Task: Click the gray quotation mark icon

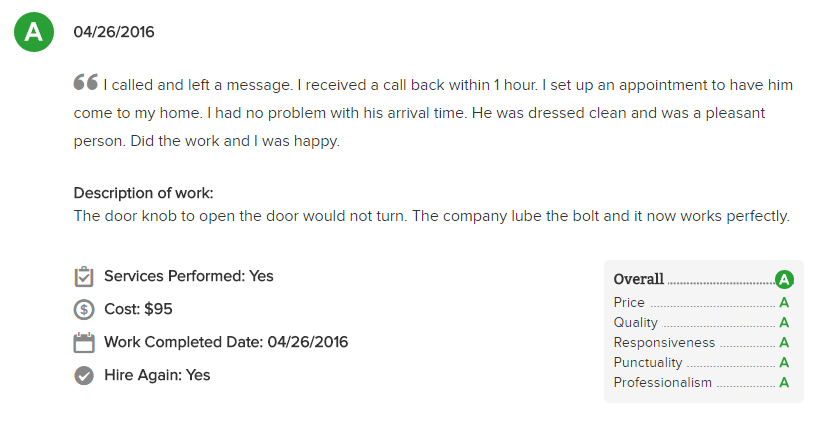Action: point(86,82)
